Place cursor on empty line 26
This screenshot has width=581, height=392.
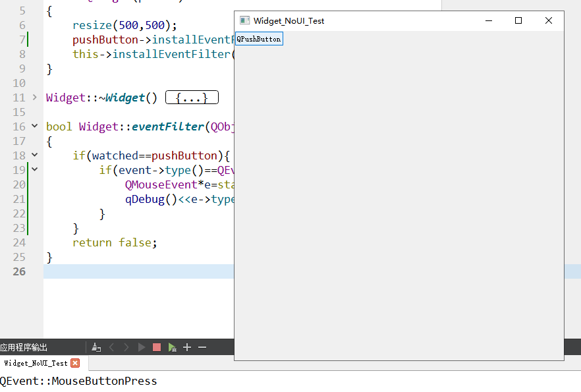pyautogui.click(x=132, y=271)
